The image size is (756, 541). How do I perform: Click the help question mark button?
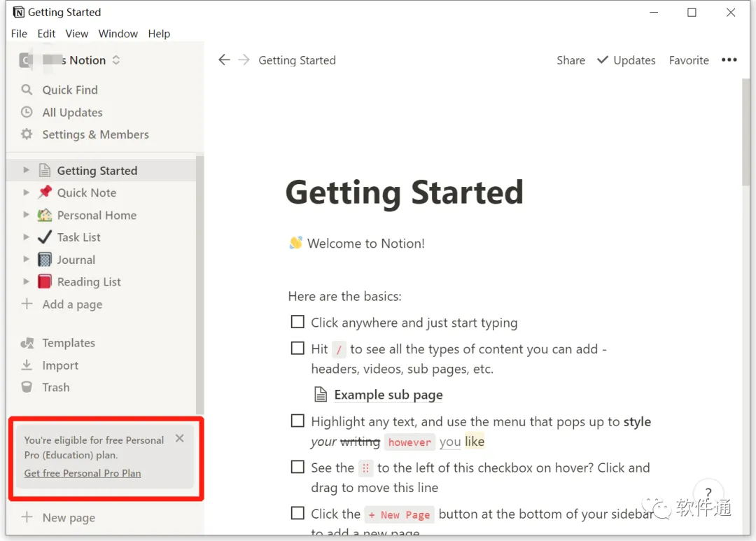click(708, 493)
